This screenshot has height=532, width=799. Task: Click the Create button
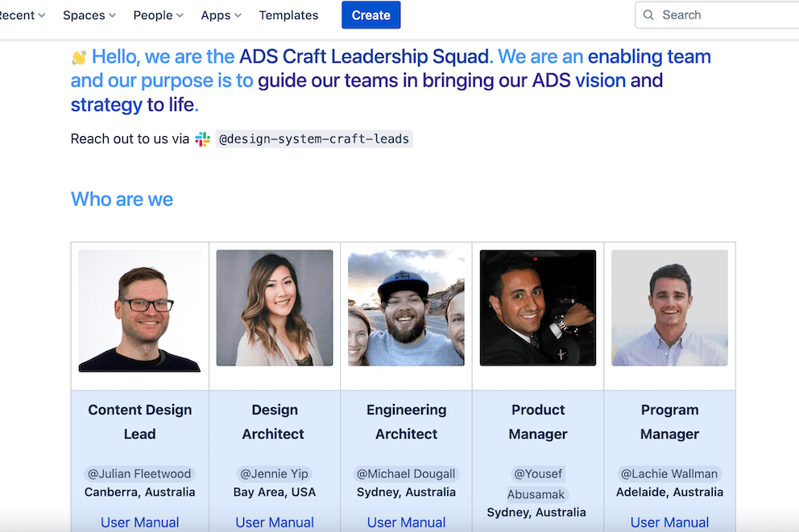(371, 14)
